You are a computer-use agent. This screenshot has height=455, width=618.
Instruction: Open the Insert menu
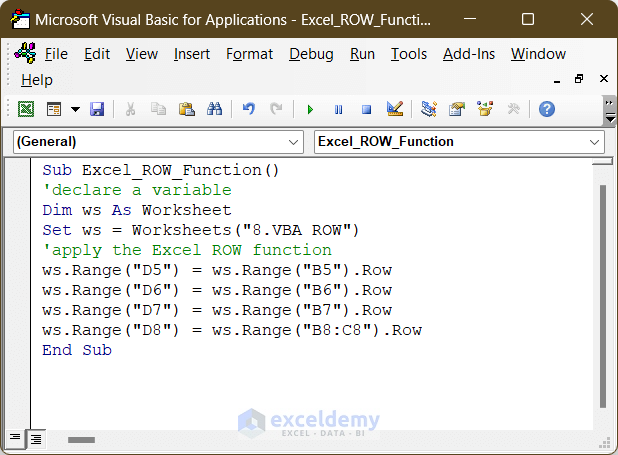[x=192, y=54]
